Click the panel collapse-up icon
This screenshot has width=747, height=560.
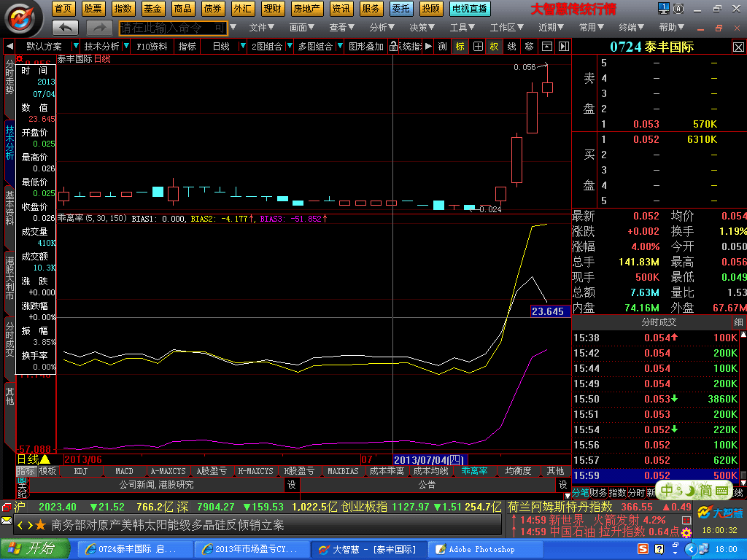pos(547,46)
